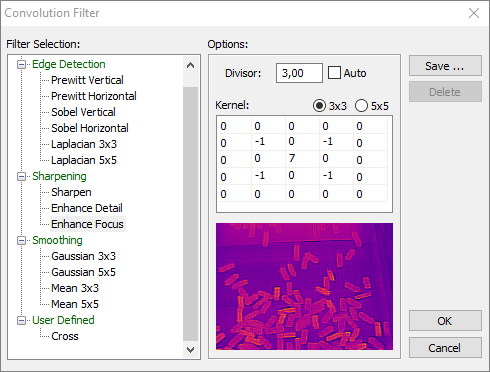Pick the Enhance Focus filter
The image size is (490, 372).
(x=87, y=224)
